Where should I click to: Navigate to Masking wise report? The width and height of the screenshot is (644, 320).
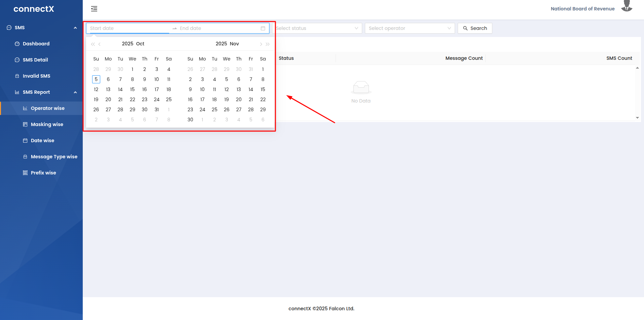coord(47,124)
